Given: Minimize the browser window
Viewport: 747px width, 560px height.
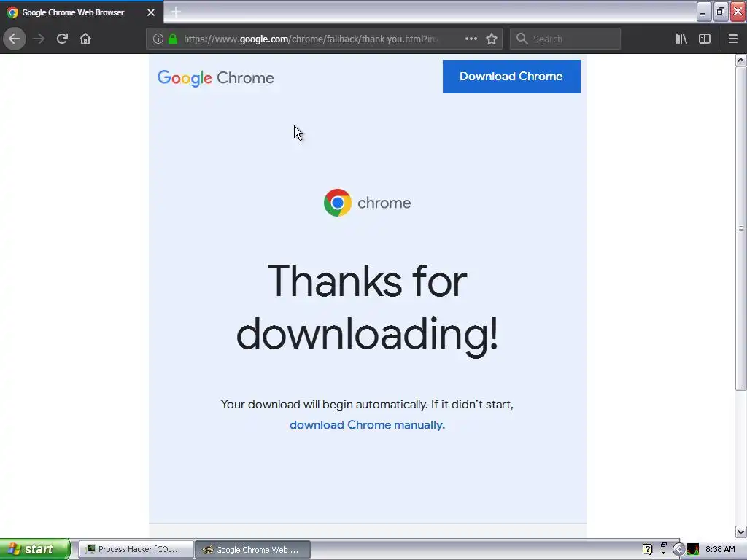Looking at the screenshot, I should (x=704, y=12).
